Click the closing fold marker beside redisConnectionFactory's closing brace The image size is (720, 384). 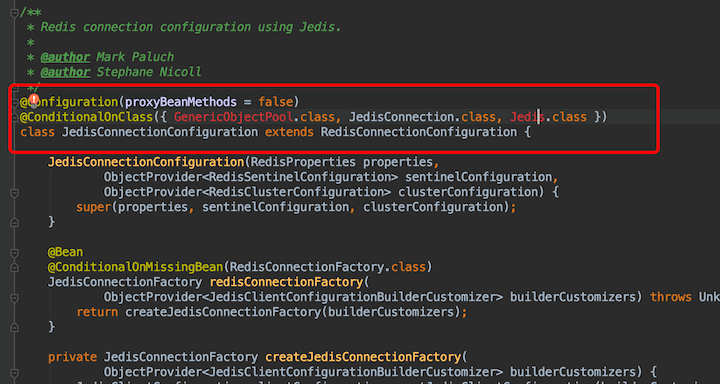coord(14,328)
